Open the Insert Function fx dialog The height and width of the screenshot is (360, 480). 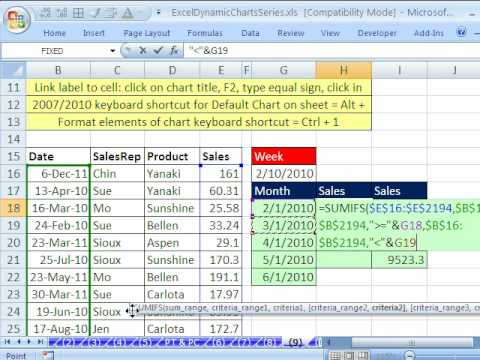174,51
